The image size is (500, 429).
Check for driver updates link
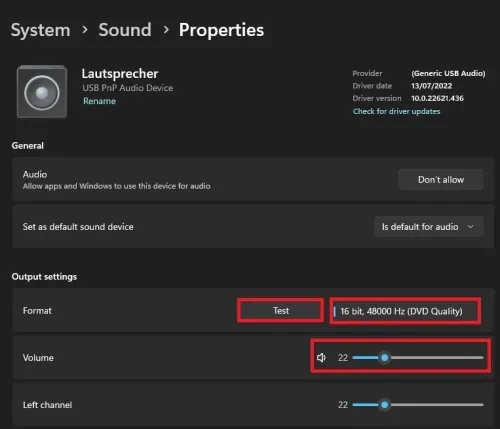pos(397,111)
